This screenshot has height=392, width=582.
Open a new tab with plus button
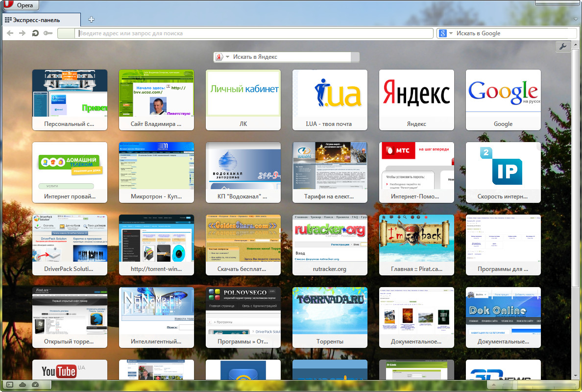coord(91,20)
